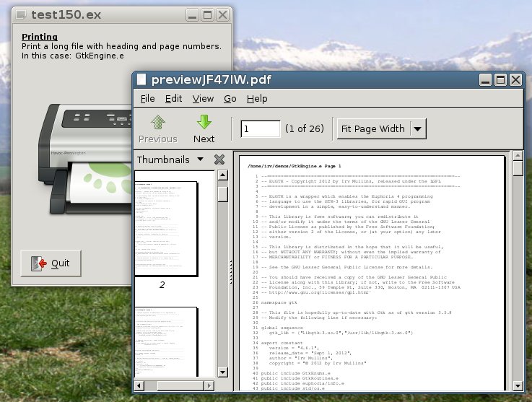Click the left arrow of thumbnails horizontal scrollbar
The width and height of the screenshot is (532, 402).
[140, 387]
